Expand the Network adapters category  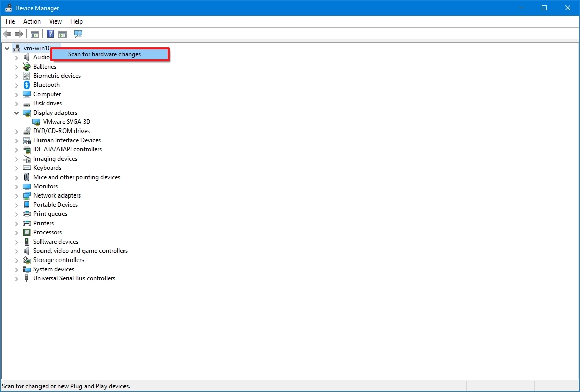tap(16, 195)
